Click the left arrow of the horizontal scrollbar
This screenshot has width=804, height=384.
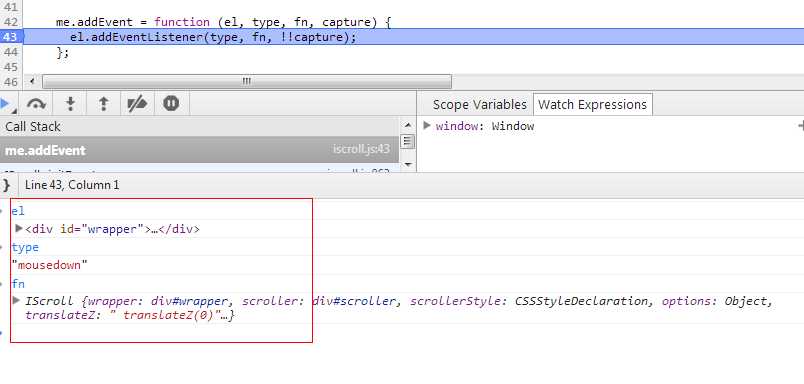point(32,82)
